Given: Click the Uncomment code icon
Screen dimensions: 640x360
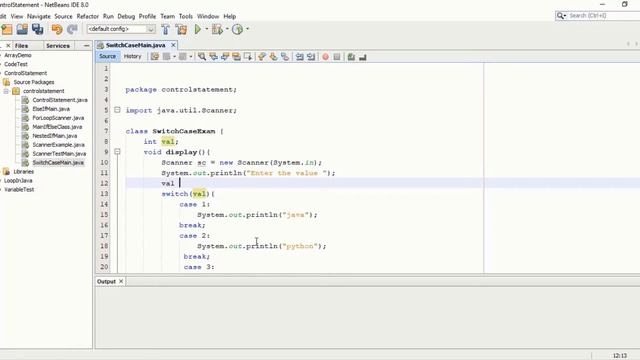Looking at the screenshot, I should [362, 57].
